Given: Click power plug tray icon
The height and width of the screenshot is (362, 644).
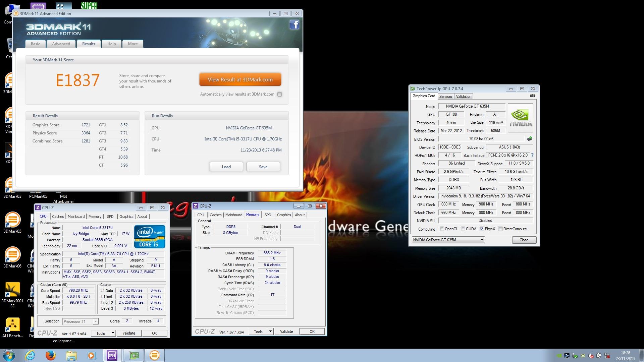Looking at the screenshot, I should tap(599, 356).
